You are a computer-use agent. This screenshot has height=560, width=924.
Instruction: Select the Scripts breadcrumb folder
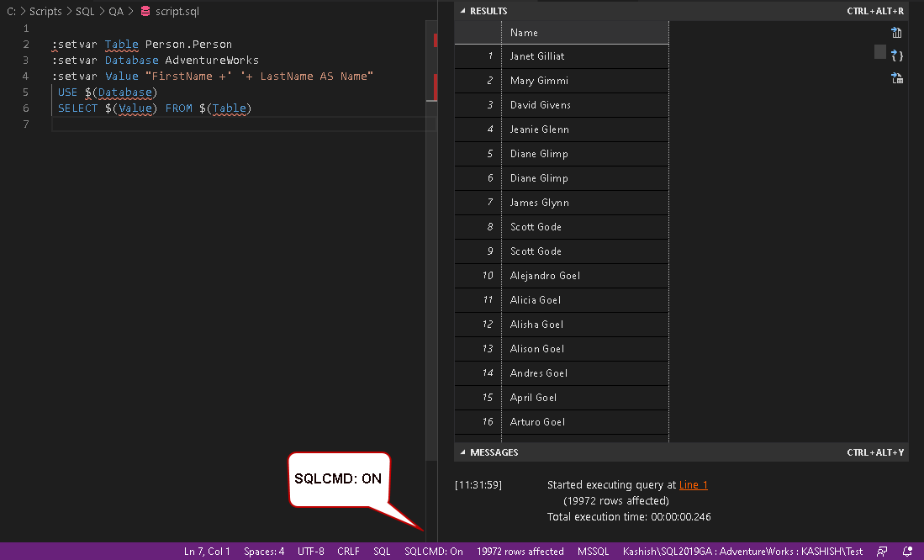coord(45,11)
